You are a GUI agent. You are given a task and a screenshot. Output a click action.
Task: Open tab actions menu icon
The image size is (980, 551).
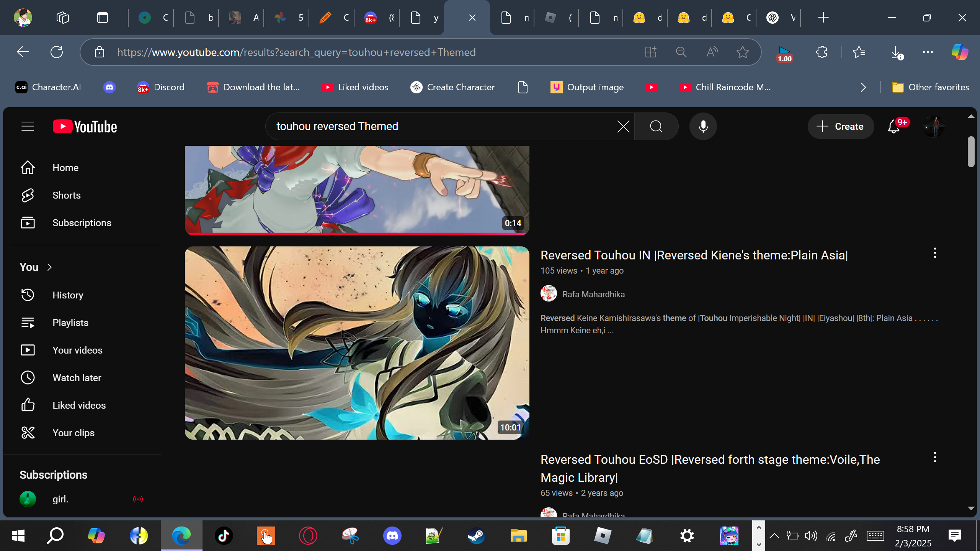coord(103,18)
